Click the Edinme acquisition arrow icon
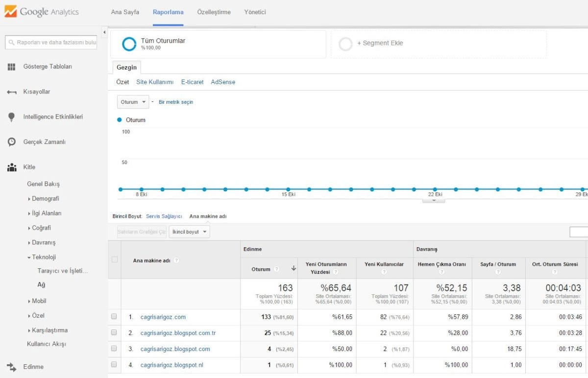This screenshot has height=378, width=588. point(12,367)
